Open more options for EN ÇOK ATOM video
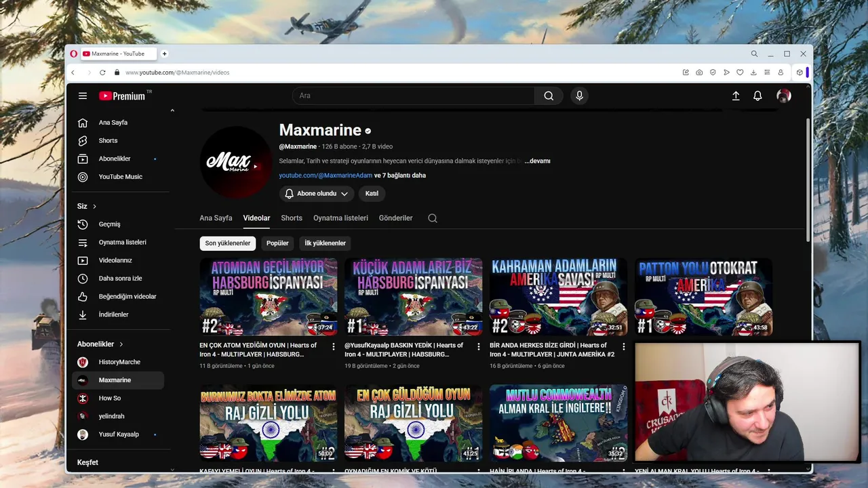 coord(333,346)
